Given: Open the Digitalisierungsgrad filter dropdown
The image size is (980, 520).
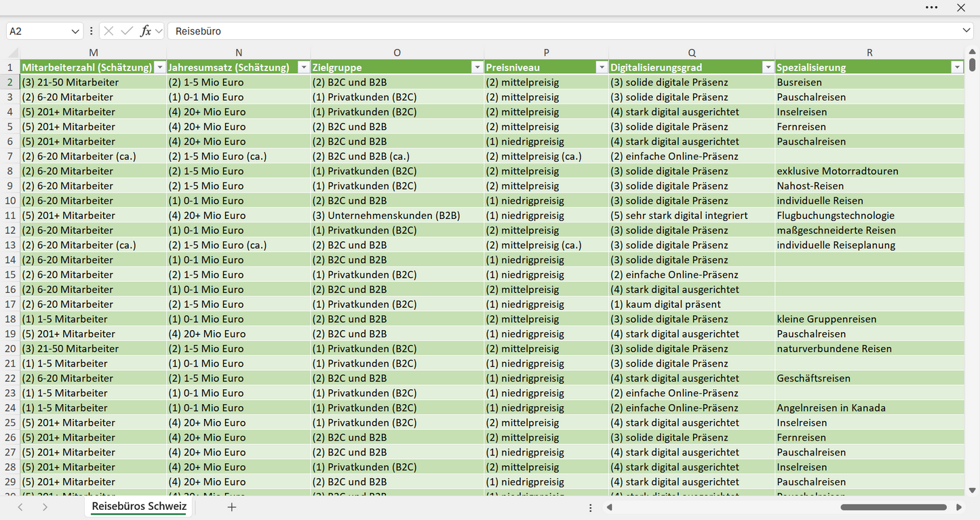Looking at the screenshot, I should 768,68.
